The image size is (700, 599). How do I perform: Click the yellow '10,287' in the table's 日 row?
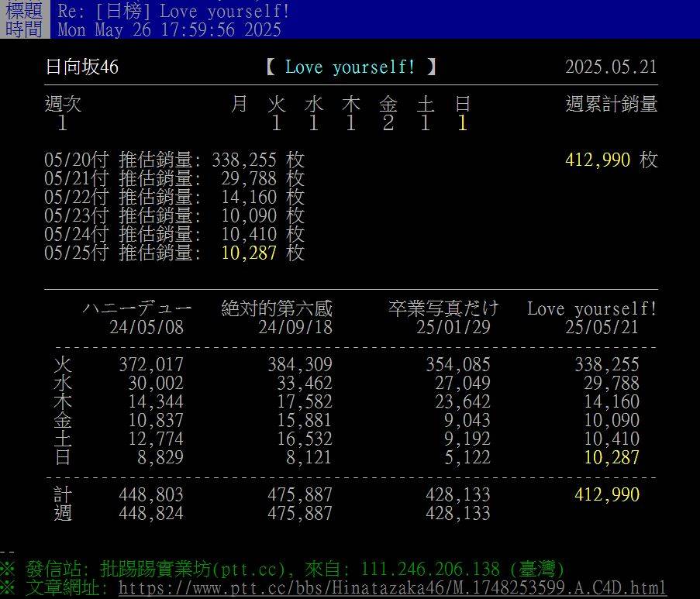point(612,457)
